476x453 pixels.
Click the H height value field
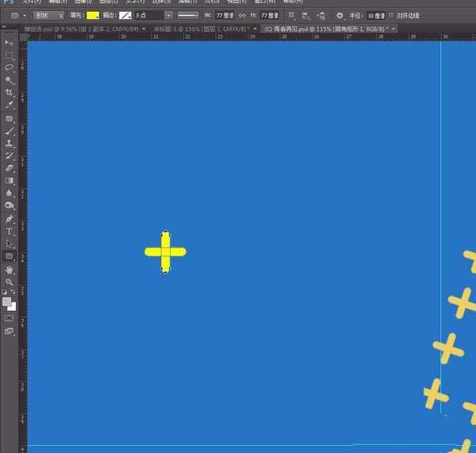coord(270,16)
